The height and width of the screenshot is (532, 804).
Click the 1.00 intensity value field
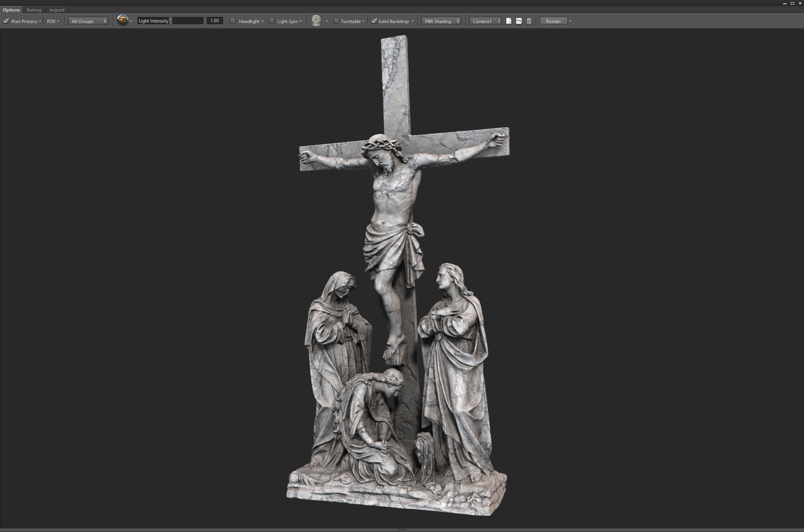214,20
